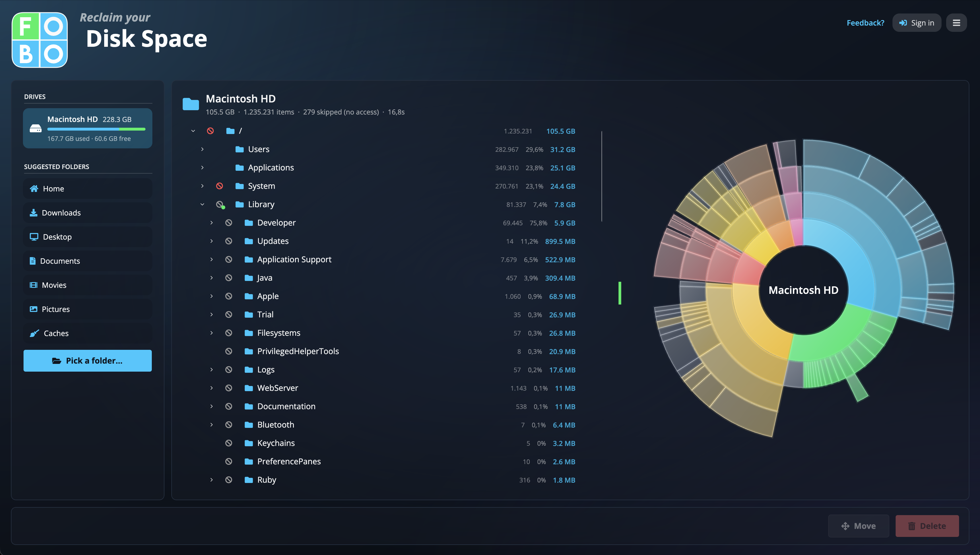
Task: Click the Applications folder icon
Action: pos(239,167)
